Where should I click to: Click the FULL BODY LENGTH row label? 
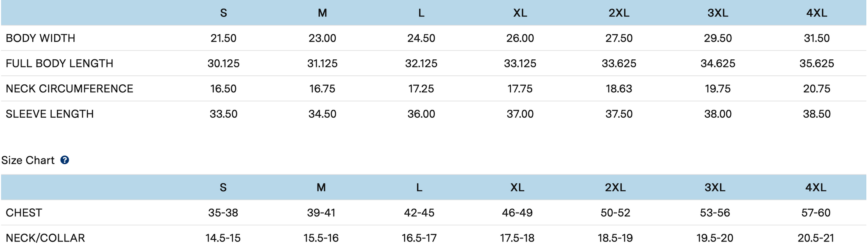[x=59, y=64]
